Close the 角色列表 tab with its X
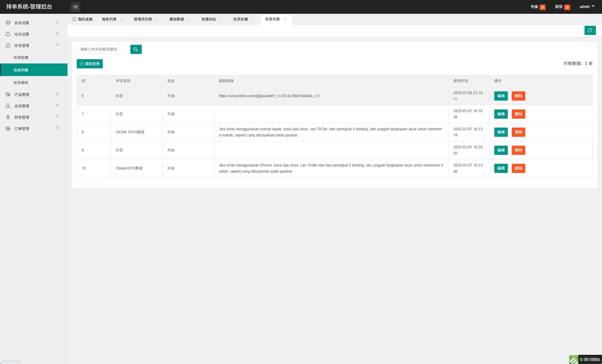The image size is (602, 364). pos(122,19)
